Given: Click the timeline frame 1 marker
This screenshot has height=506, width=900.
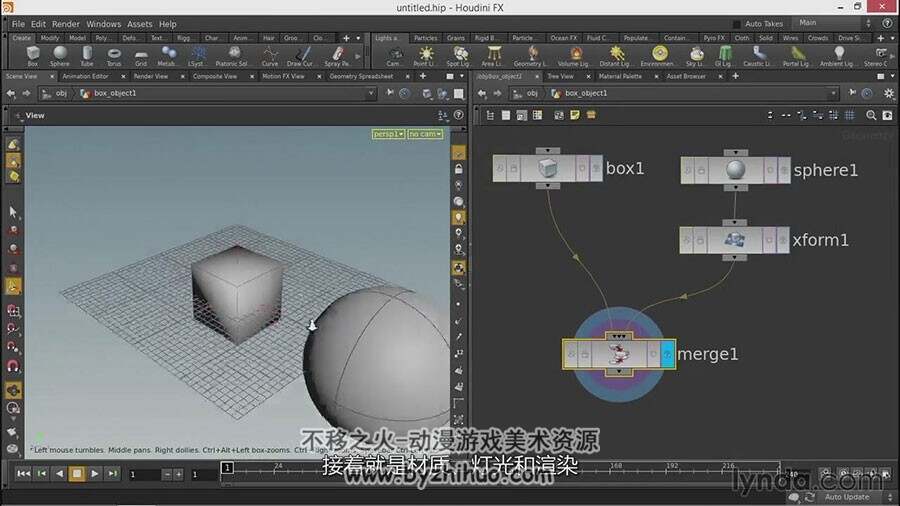Looking at the screenshot, I should 227,468.
